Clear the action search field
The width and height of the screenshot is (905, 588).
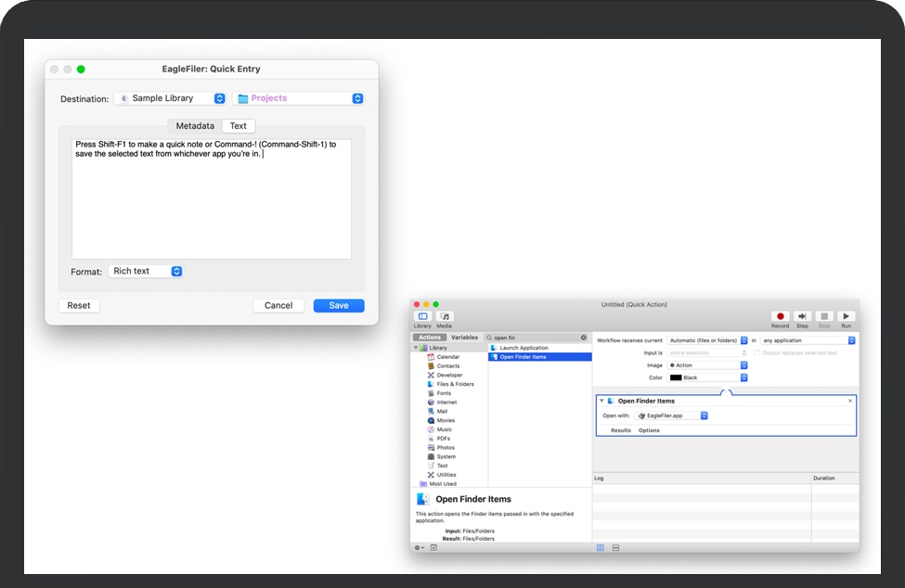[584, 338]
